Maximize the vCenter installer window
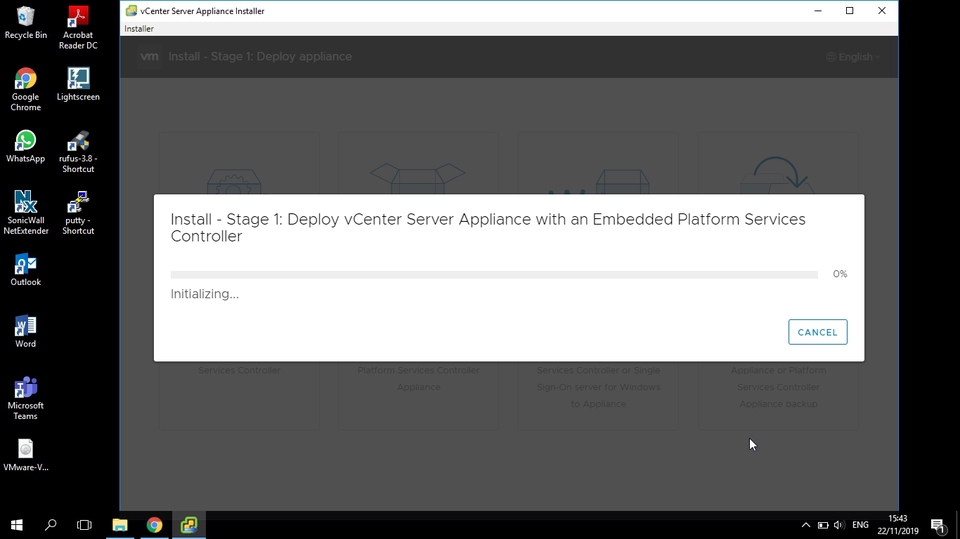 pyautogui.click(x=850, y=10)
